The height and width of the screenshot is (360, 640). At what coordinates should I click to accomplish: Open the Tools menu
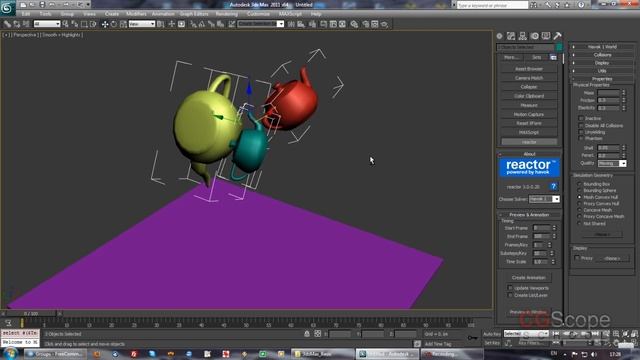(x=45, y=14)
